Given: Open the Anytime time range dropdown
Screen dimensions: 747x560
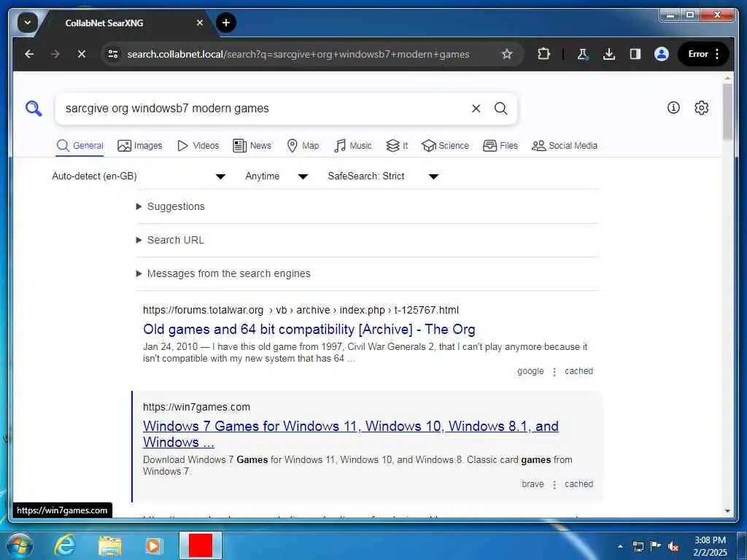Looking at the screenshot, I should pyautogui.click(x=276, y=176).
